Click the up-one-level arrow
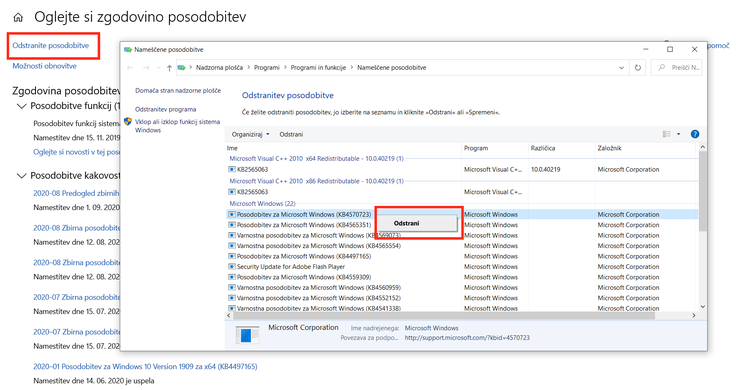This screenshot has height=390, width=736. (169, 68)
